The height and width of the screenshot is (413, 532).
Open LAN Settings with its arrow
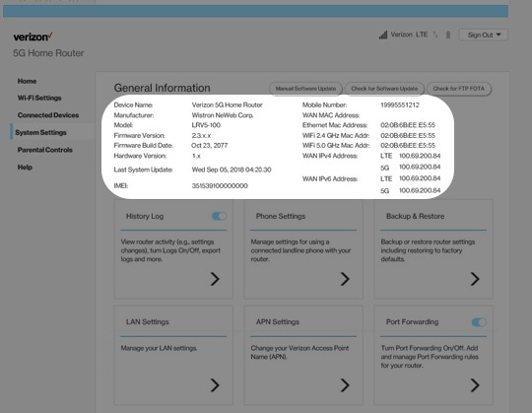pyautogui.click(x=215, y=385)
